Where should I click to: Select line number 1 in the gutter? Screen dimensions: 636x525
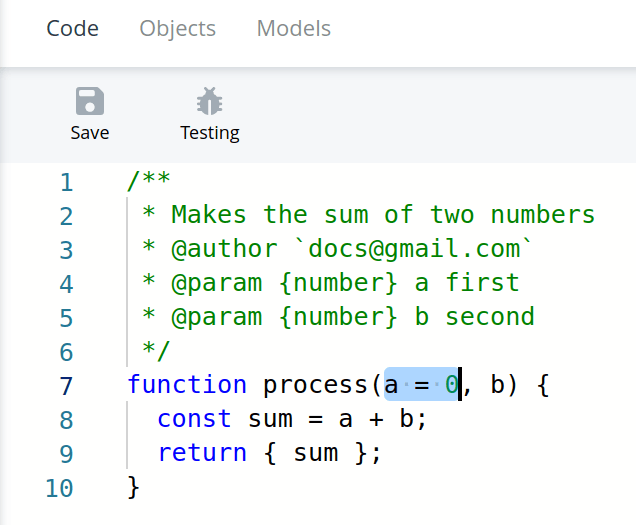click(x=67, y=182)
